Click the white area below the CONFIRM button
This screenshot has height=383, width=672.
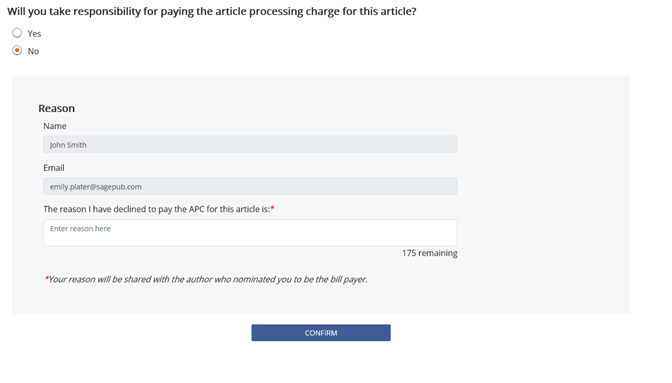[x=321, y=362]
